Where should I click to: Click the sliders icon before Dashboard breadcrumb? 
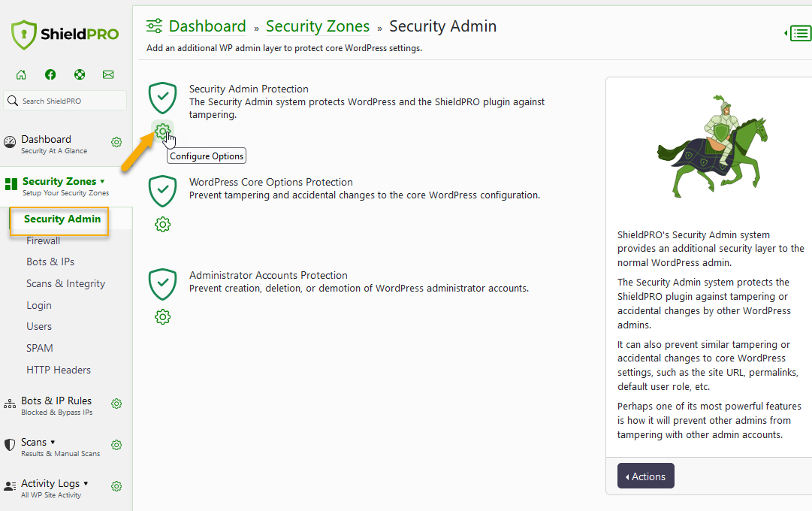point(154,26)
